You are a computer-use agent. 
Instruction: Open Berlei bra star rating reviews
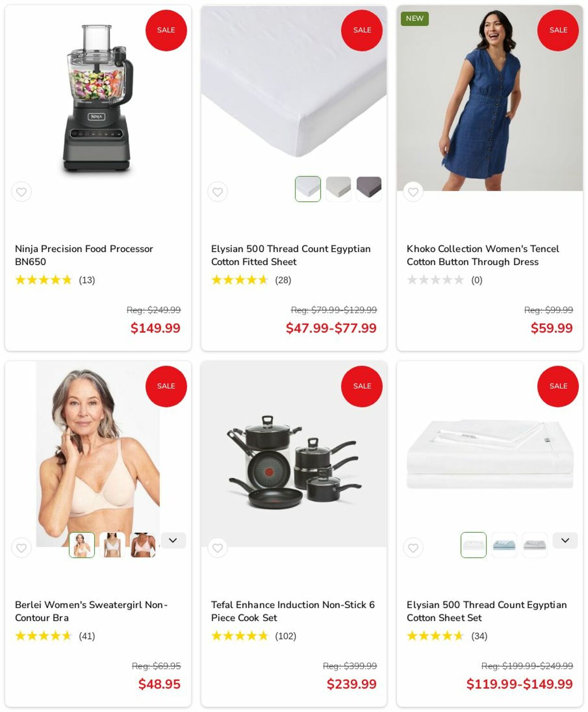55,636
